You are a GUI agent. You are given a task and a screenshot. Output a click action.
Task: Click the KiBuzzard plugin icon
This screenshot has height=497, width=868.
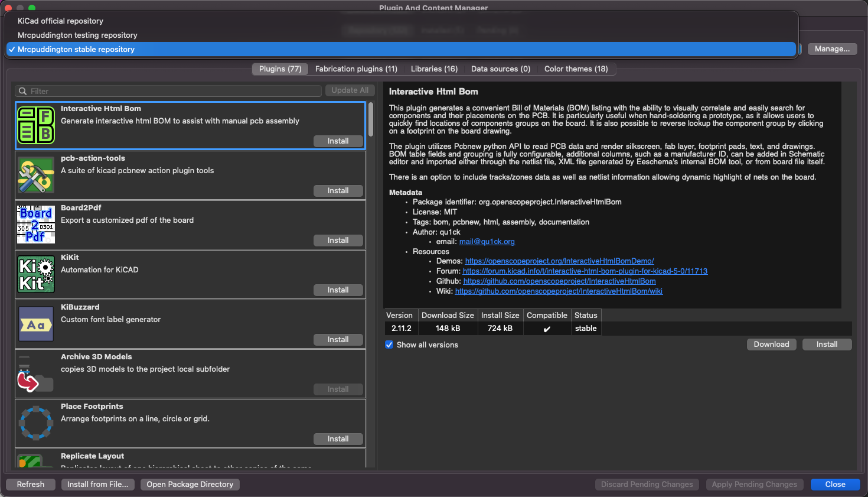tap(36, 324)
